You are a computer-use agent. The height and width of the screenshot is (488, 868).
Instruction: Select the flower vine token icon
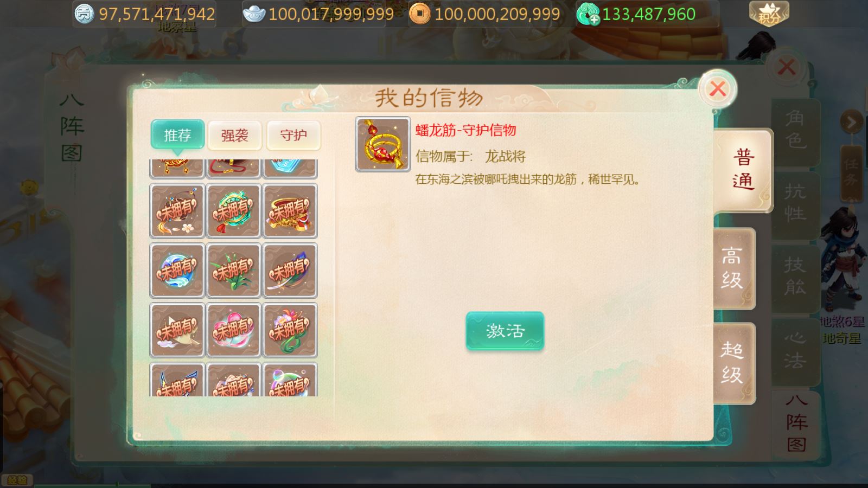click(x=290, y=330)
